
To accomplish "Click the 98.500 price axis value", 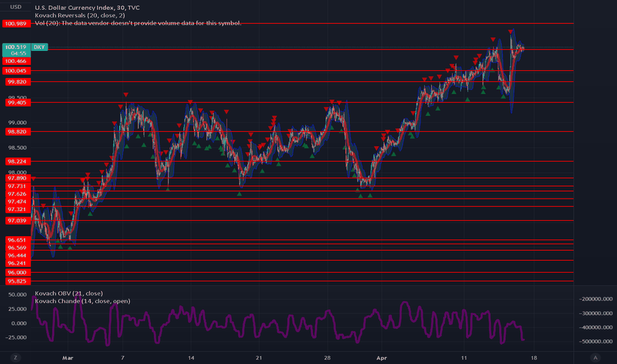I will pyautogui.click(x=17, y=148).
